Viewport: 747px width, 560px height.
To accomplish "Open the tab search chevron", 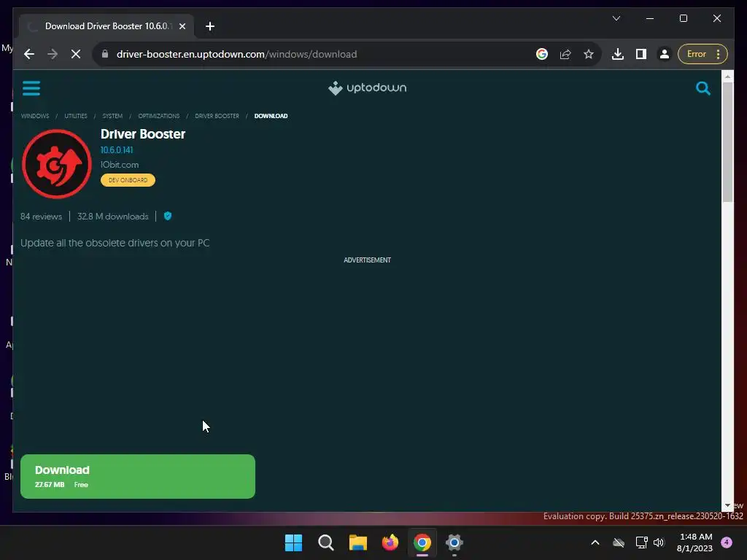I will coord(616,18).
